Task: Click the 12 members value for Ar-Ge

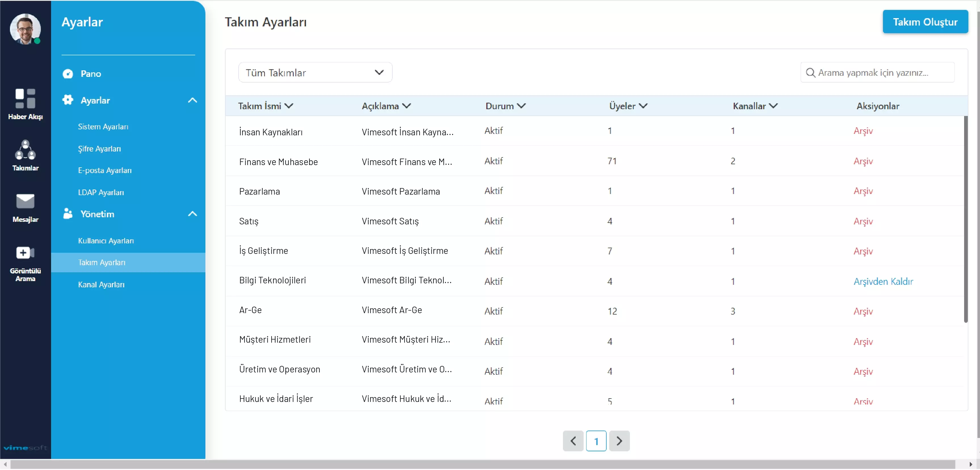Action: pos(612,311)
